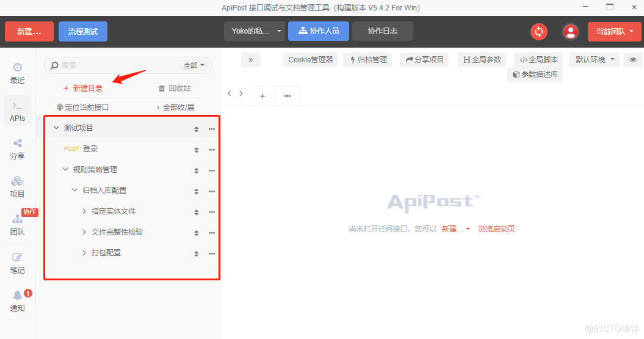Click the double-arrow collapse panel button
This screenshot has width=644, height=339.
pyautogui.click(x=250, y=60)
